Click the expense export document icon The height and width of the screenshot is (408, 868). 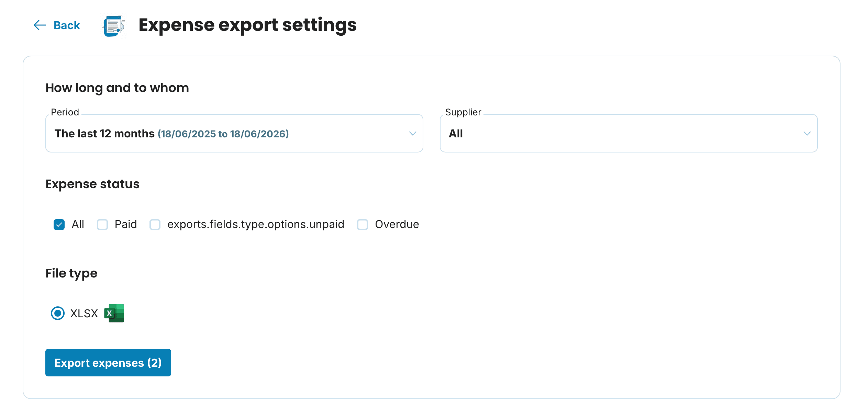[114, 25]
